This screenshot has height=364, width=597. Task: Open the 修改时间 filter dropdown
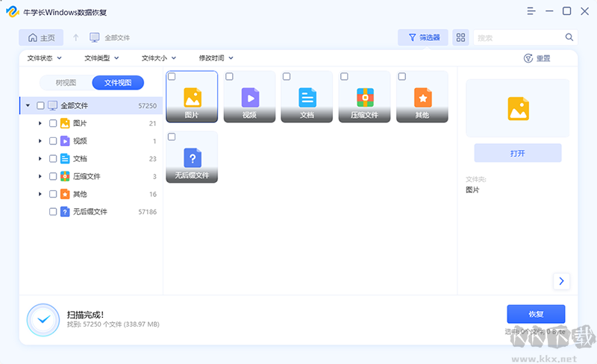216,58
